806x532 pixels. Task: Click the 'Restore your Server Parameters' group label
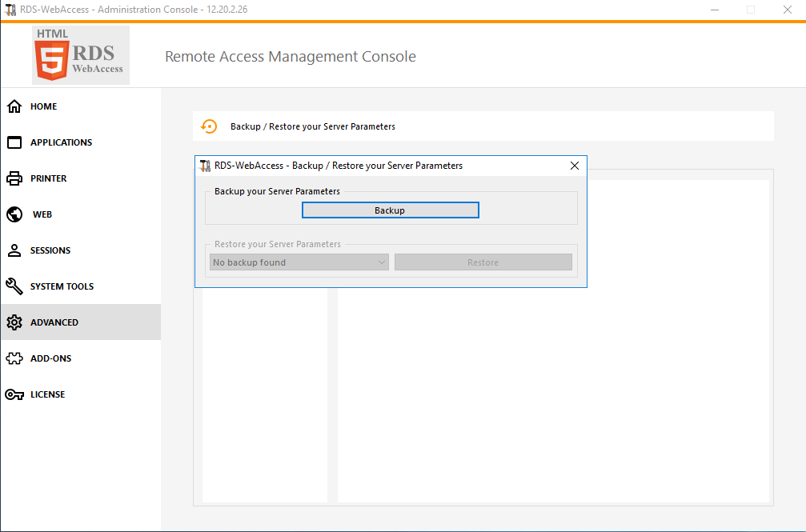[278, 244]
